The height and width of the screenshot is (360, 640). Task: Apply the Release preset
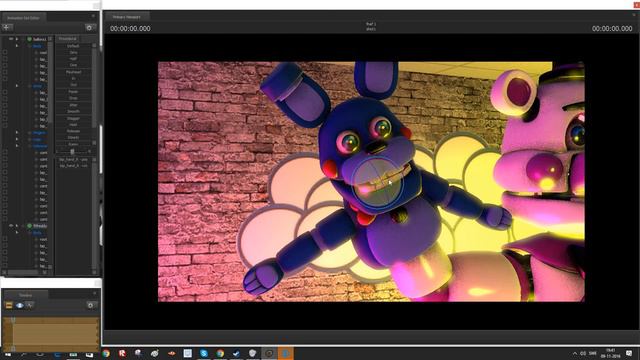(x=73, y=131)
